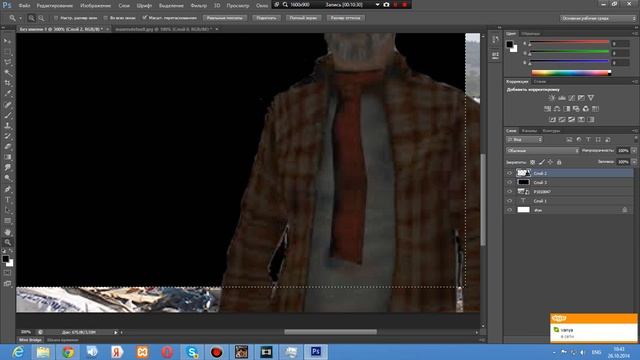Add Photo Filter adjustment

click(576, 109)
